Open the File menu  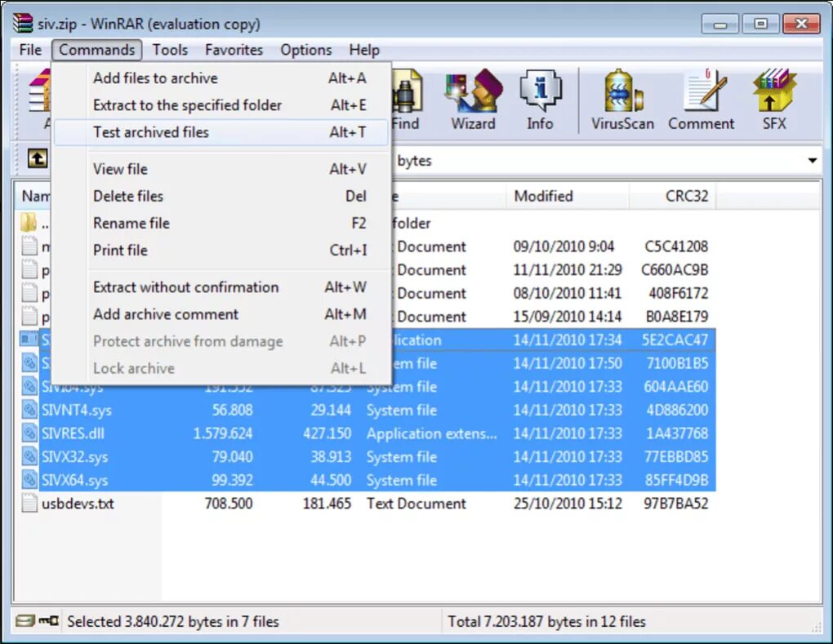(x=30, y=50)
